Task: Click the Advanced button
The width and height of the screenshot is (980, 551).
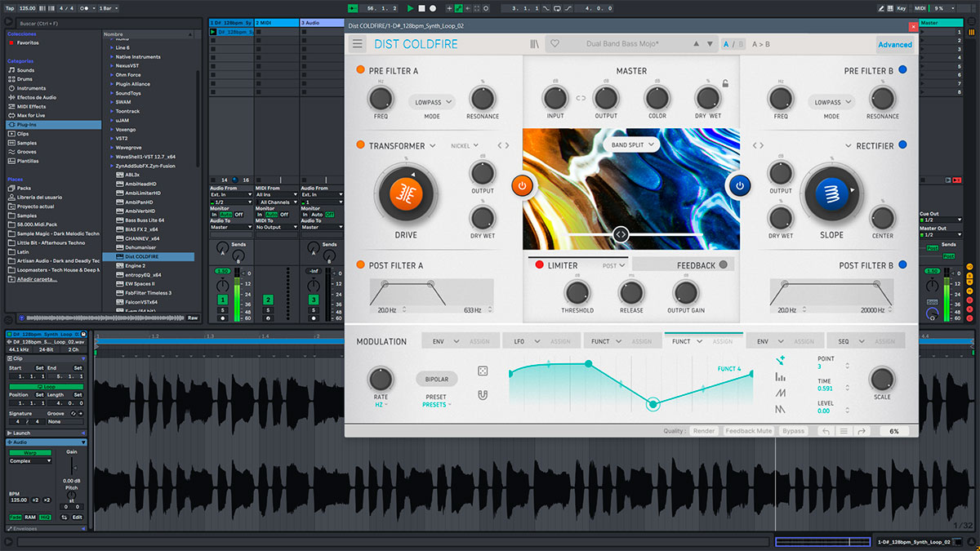Action: tap(894, 45)
